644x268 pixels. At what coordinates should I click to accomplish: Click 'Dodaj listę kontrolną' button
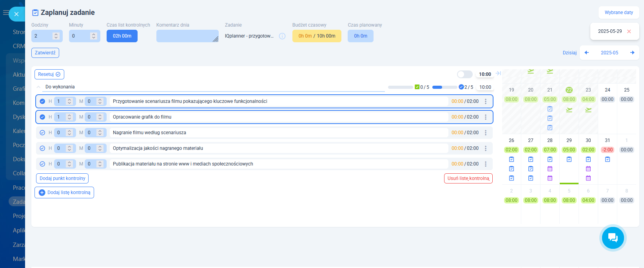coord(64,192)
